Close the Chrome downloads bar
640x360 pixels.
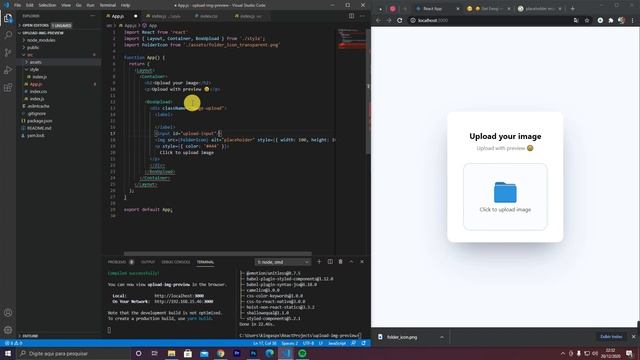pyautogui.click(x=633, y=337)
